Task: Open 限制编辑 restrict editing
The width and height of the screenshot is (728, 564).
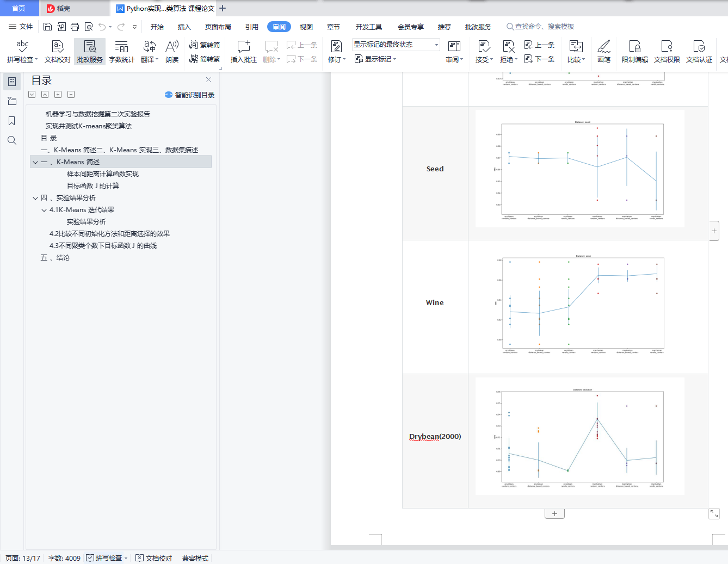Action: pyautogui.click(x=634, y=52)
